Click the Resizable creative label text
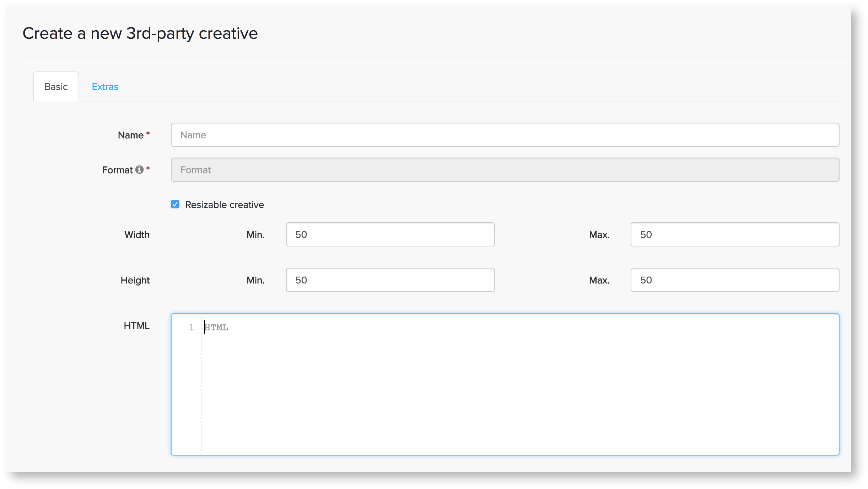The height and width of the screenshot is (489, 868). pyautogui.click(x=224, y=205)
